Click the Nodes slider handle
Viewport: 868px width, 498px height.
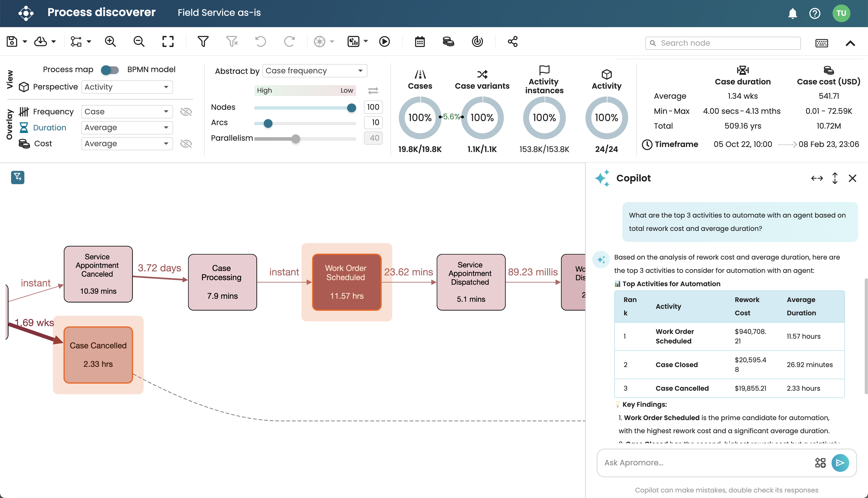pos(351,108)
